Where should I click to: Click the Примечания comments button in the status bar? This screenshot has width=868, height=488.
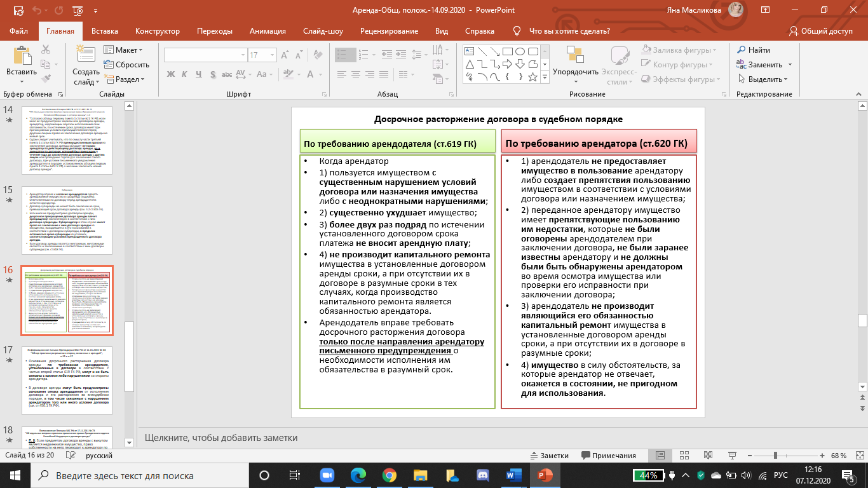click(x=608, y=456)
